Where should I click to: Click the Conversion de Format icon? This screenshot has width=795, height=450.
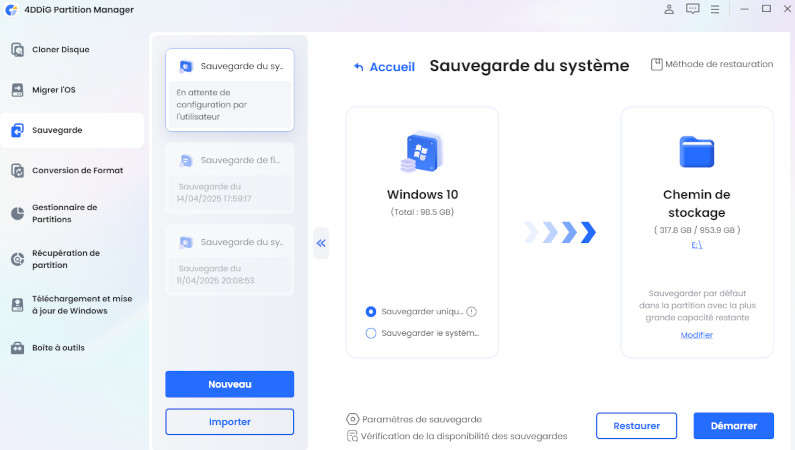tap(17, 171)
